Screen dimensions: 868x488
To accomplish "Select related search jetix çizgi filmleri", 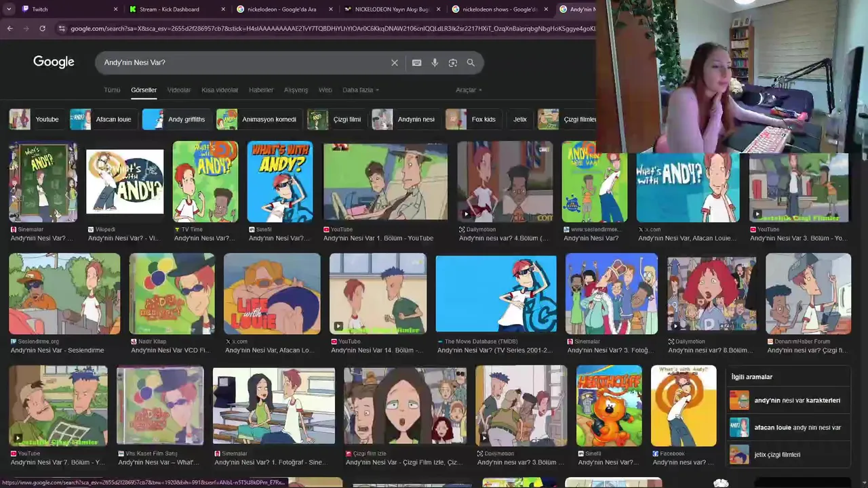I will (x=788, y=455).
